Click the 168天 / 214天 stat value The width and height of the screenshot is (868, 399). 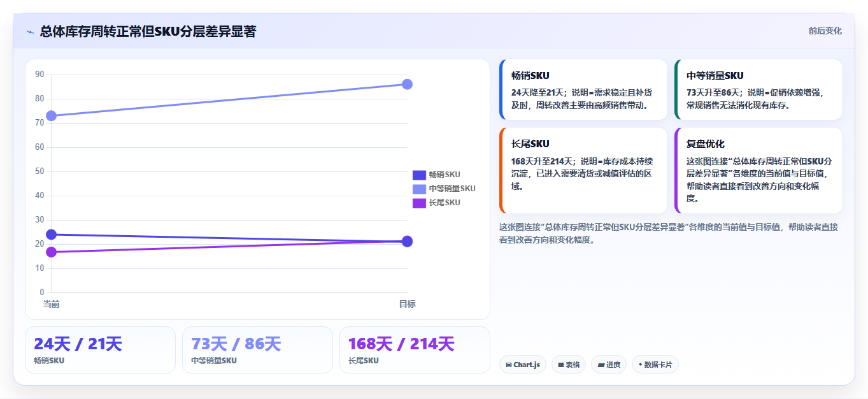(401, 344)
